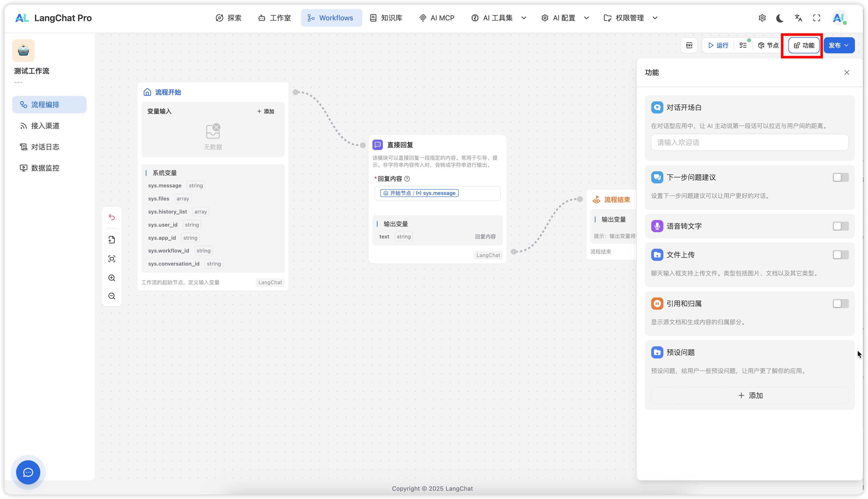Image resolution: width=868 pixels, height=499 pixels.
Task: Turn on 语音转文字 switch
Action: [x=840, y=226]
